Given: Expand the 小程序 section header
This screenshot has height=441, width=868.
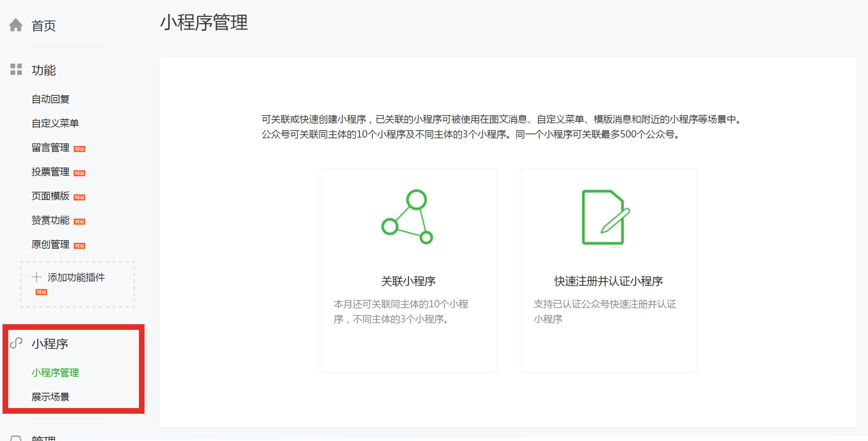Looking at the screenshot, I should point(50,344).
